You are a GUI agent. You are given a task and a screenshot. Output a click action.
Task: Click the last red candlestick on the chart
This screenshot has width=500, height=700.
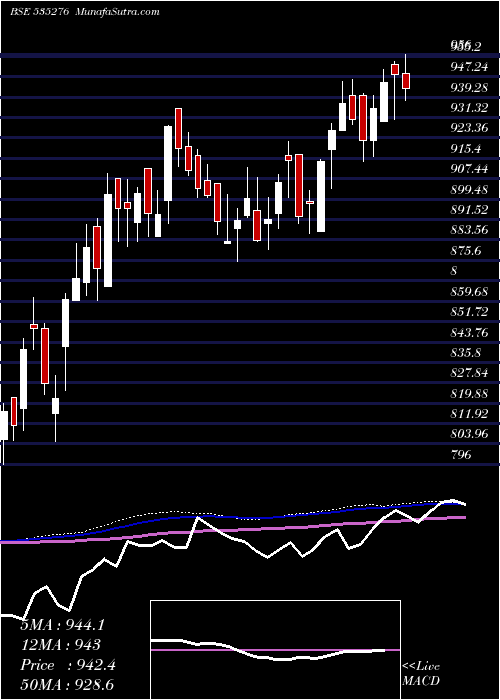[x=406, y=81]
